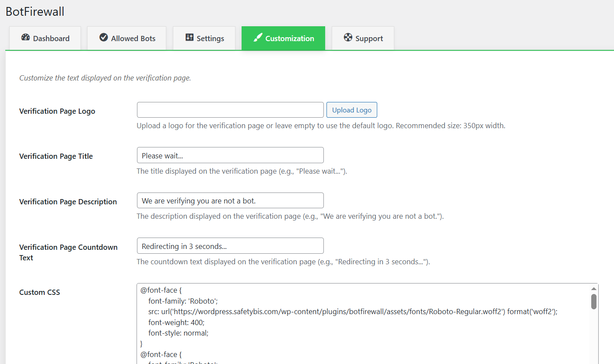Open the Support tab
The height and width of the screenshot is (364, 614).
tap(363, 38)
